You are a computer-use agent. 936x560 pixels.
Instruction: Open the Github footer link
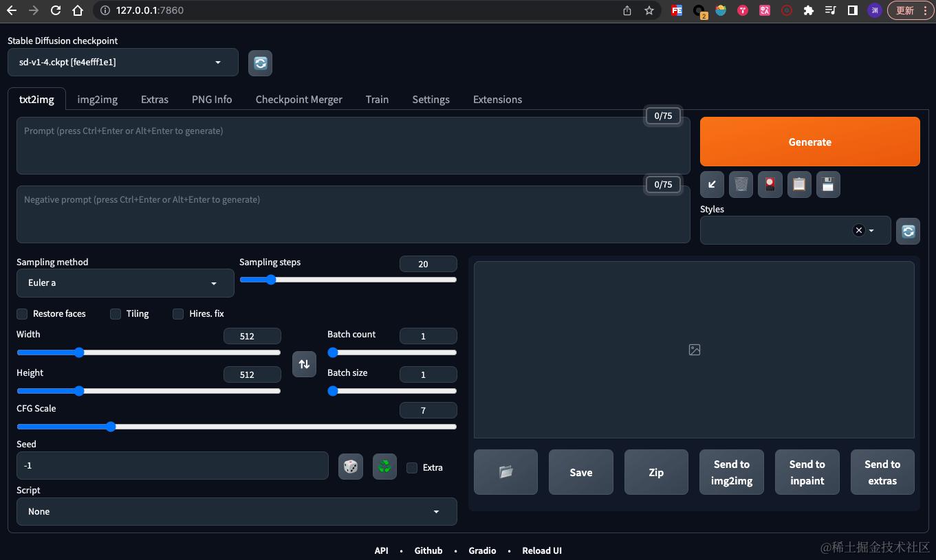click(428, 550)
